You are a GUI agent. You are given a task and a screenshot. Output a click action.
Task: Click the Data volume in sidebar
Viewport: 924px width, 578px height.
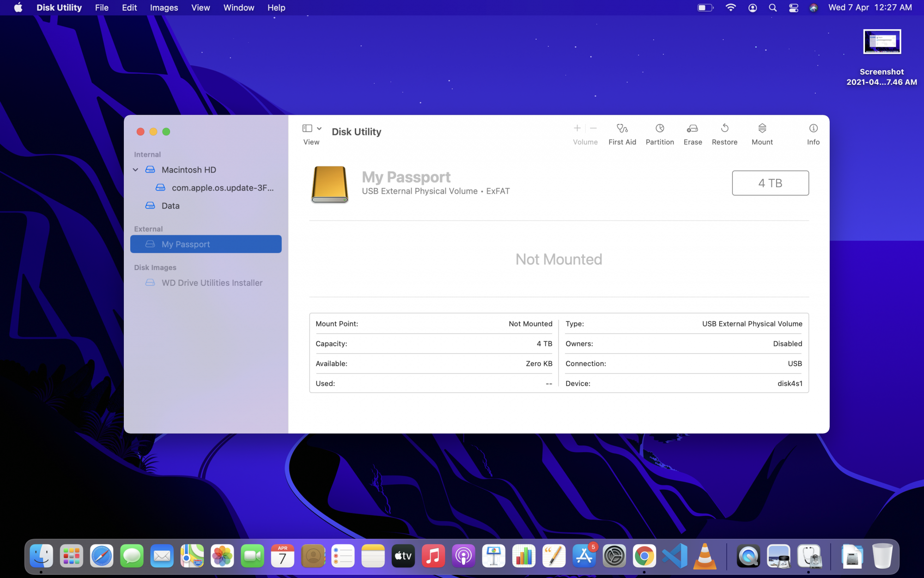click(x=170, y=205)
